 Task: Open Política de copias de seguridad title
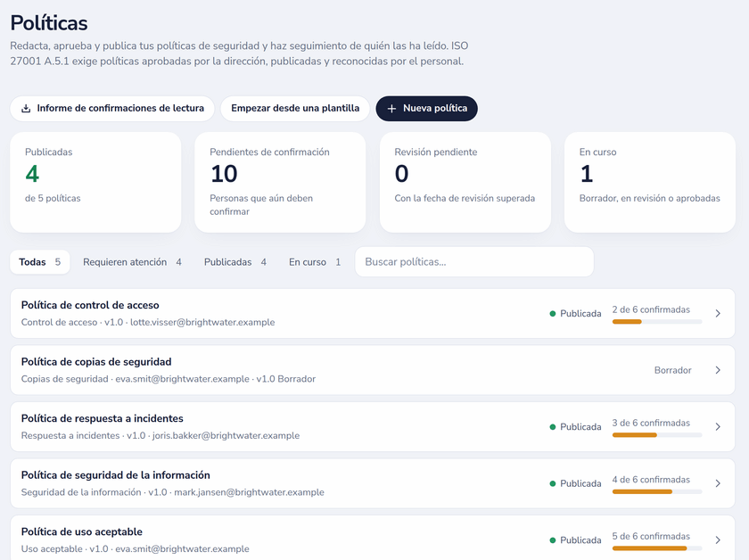(x=96, y=362)
